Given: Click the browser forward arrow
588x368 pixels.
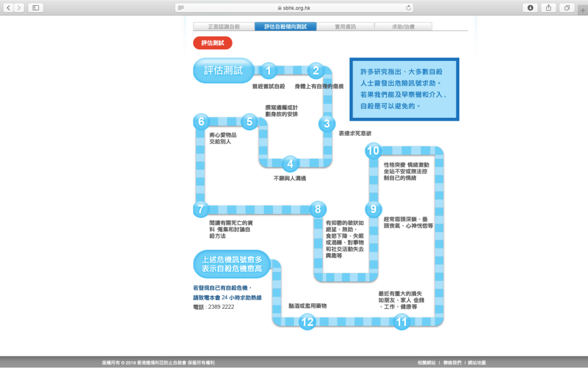Looking at the screenshot, I should [20, 7].
